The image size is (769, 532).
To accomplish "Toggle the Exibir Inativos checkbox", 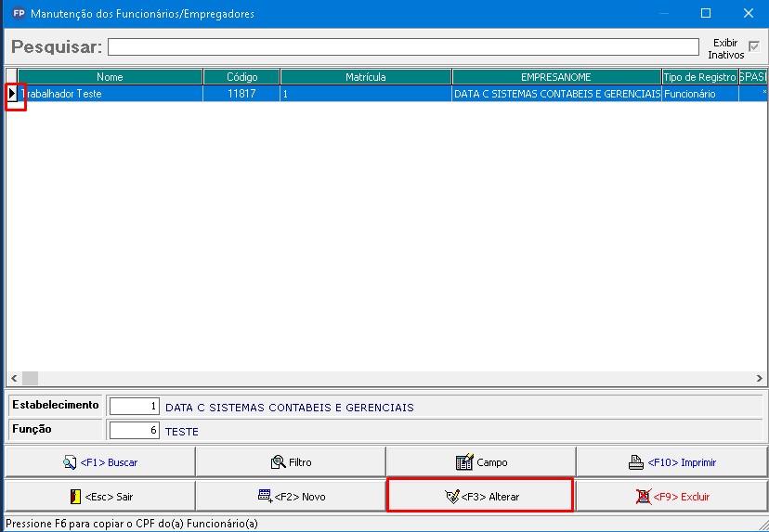I will (753, 47).
